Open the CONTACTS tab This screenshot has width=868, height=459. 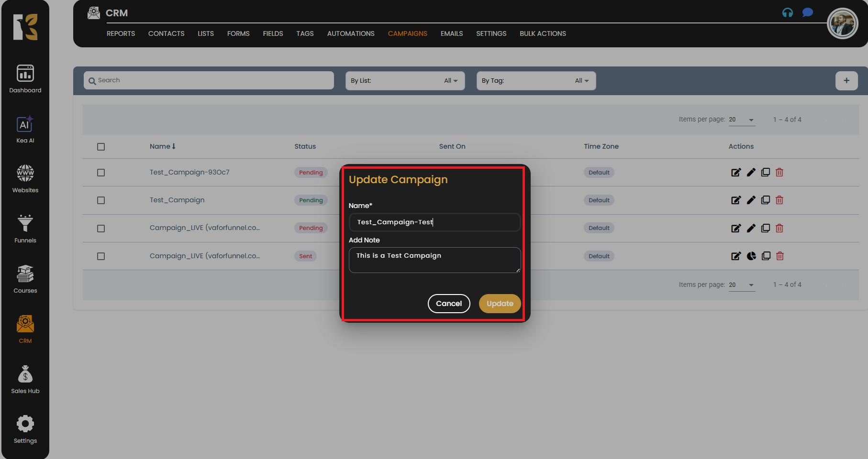166,33
